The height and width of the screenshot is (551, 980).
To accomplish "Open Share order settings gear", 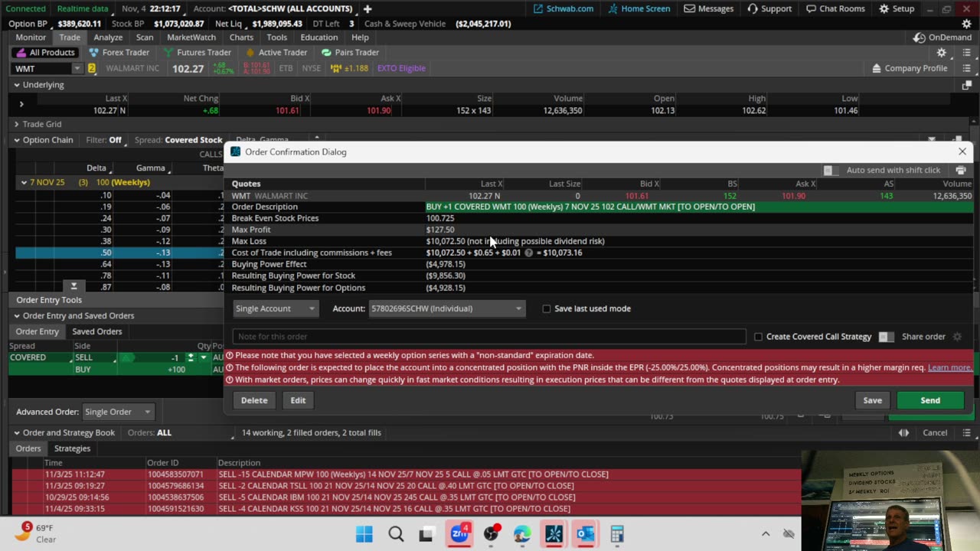I will tap(957, 337).
